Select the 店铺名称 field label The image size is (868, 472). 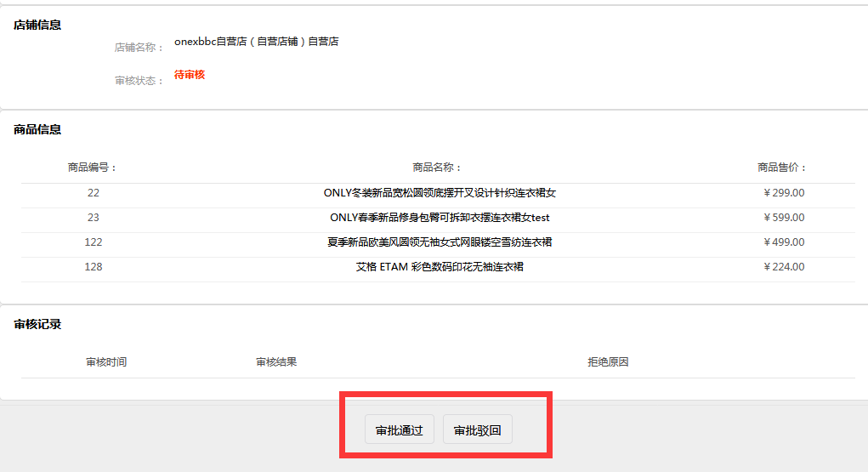(x=139, y=48)
